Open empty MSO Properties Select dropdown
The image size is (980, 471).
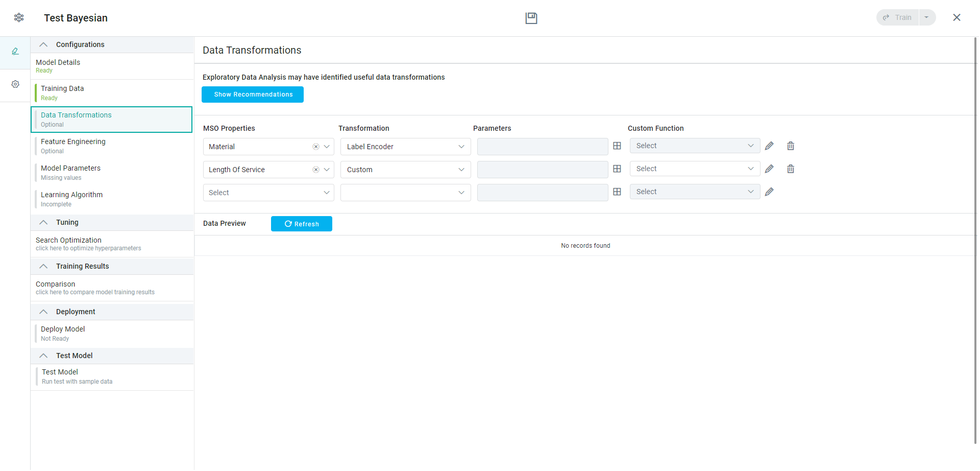(268, 193)
